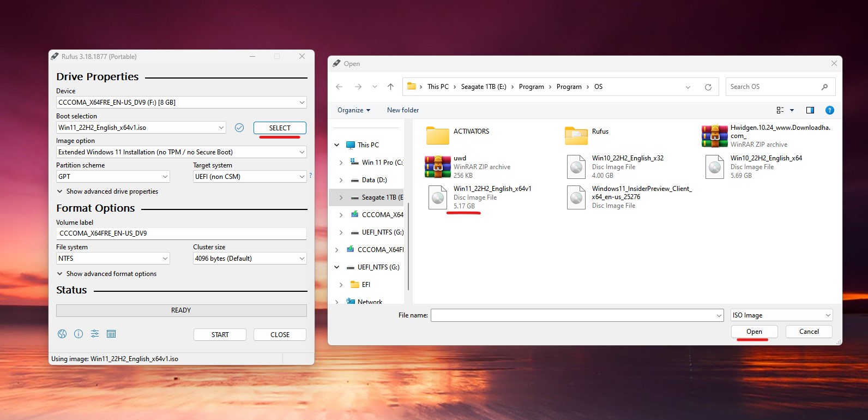868x420 pixels.
Task: Open the recent locations dropdown arrow
Action: coord(375,87)
